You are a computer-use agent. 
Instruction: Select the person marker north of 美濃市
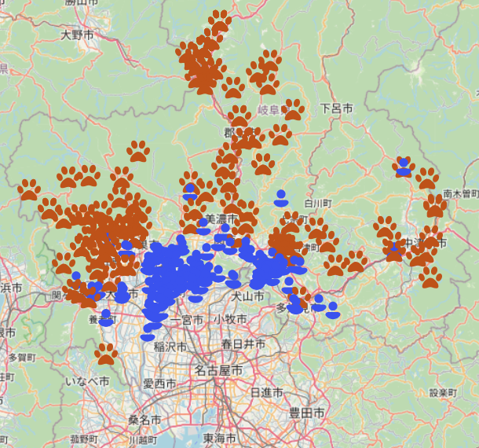(190, 192)
